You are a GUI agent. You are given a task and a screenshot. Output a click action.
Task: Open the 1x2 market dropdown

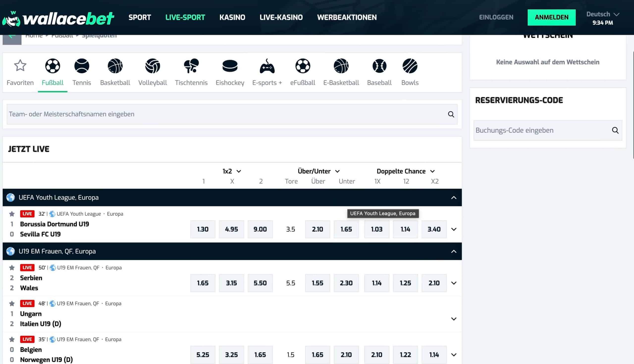point(232,171)
